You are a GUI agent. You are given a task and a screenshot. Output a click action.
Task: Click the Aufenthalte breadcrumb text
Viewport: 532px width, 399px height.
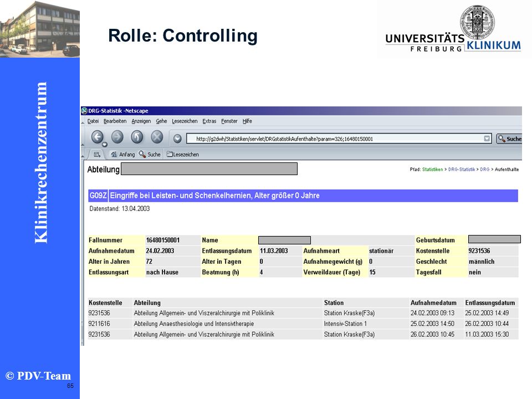coord(507,170)
